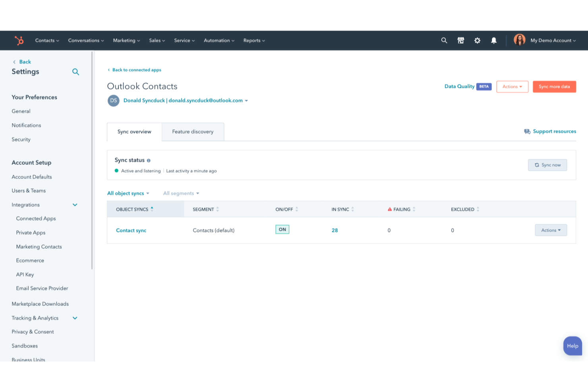The height and width of the screenshot is (392, 588).
Task: Open the Sales menu
Action: click(x=157, y=41)
